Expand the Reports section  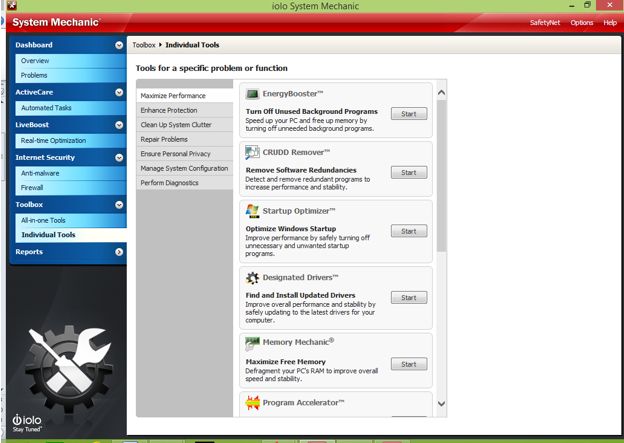(119, 252)
